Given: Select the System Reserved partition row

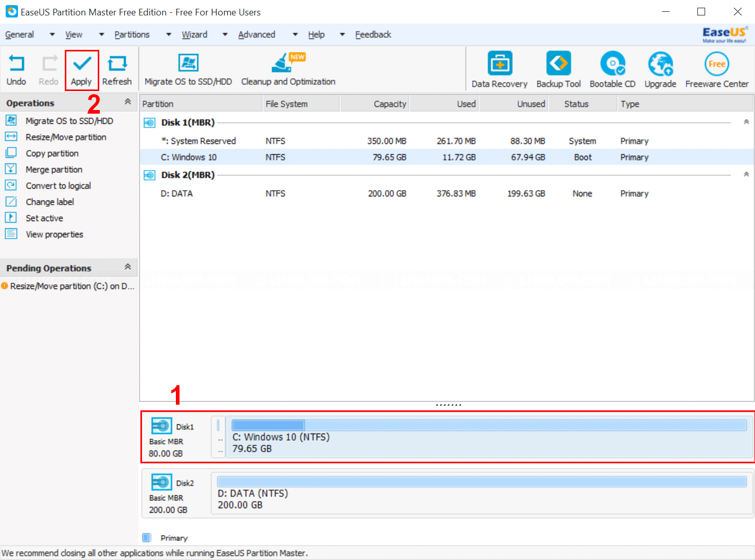Looking at the screenshot, I should (x=446, y=141).
